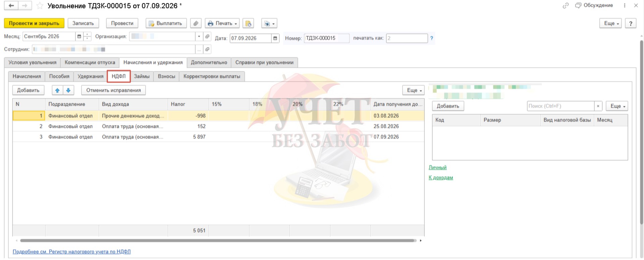The image size is (644, 260).
Task: Open the Еще menu beside search field
Action: tap(617, 106)
